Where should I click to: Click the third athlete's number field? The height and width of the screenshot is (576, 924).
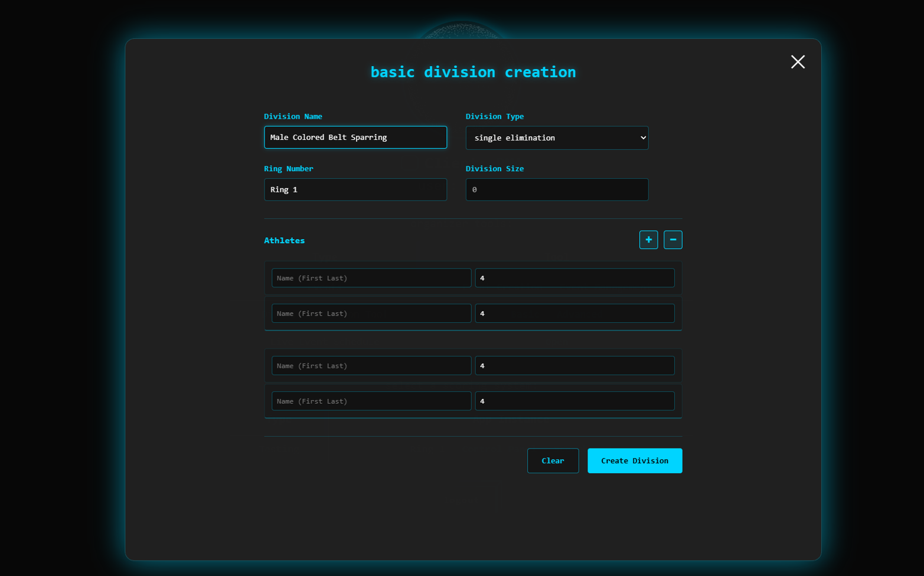pyautogui.click(x=574, y=366)
